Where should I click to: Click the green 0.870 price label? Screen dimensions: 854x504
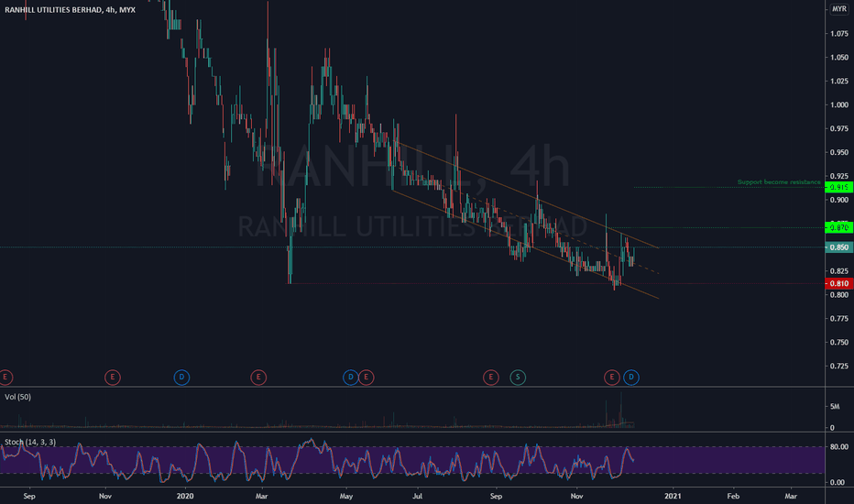click(838, 228)
